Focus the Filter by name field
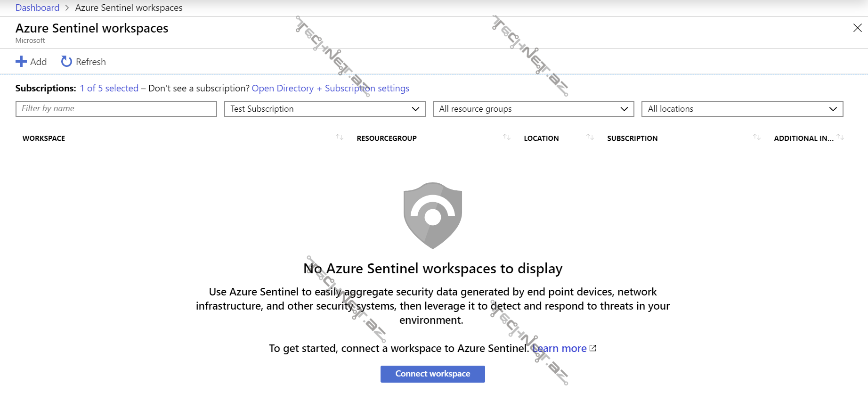 coord(116,109)
